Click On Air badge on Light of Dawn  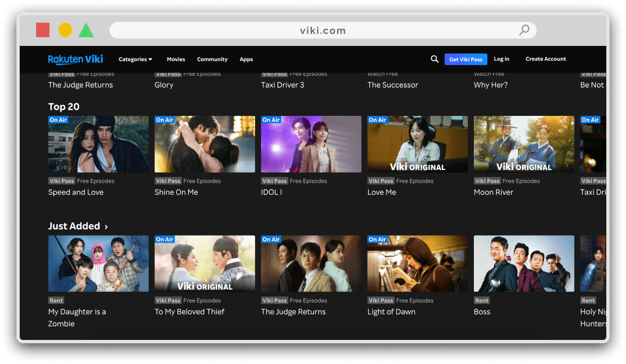point(377,239)
